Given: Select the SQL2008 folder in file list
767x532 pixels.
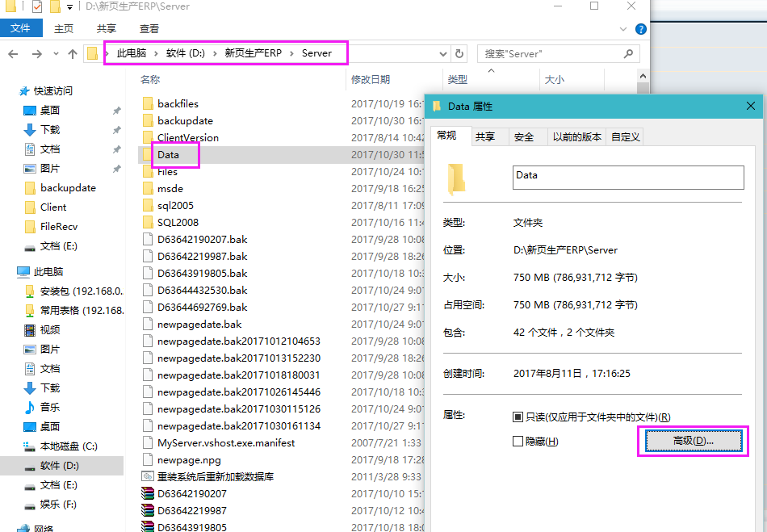Looking at the screenshot, I should [178, 222].
